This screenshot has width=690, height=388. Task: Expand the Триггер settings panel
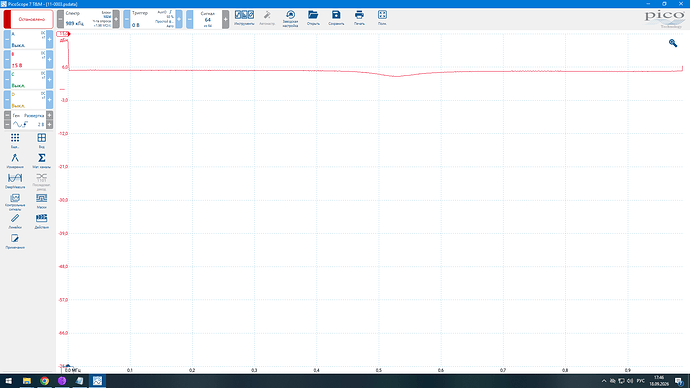(153, 19)
